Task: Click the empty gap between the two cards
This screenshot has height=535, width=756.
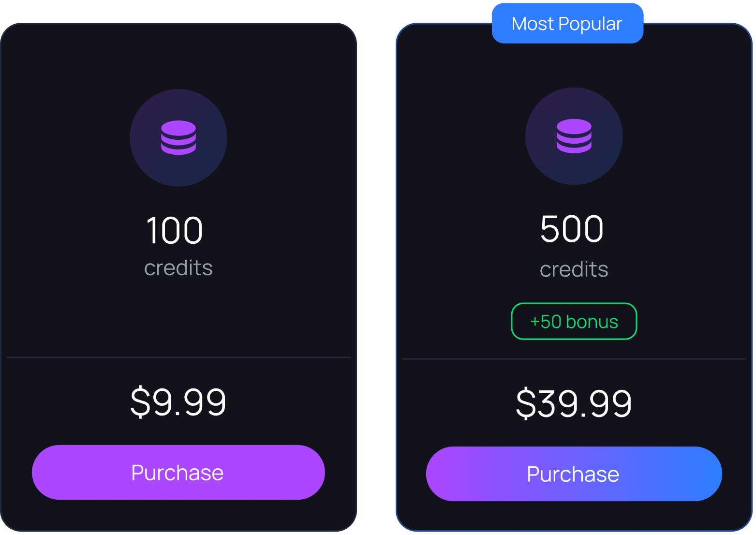Action: [x=376, y=276]
